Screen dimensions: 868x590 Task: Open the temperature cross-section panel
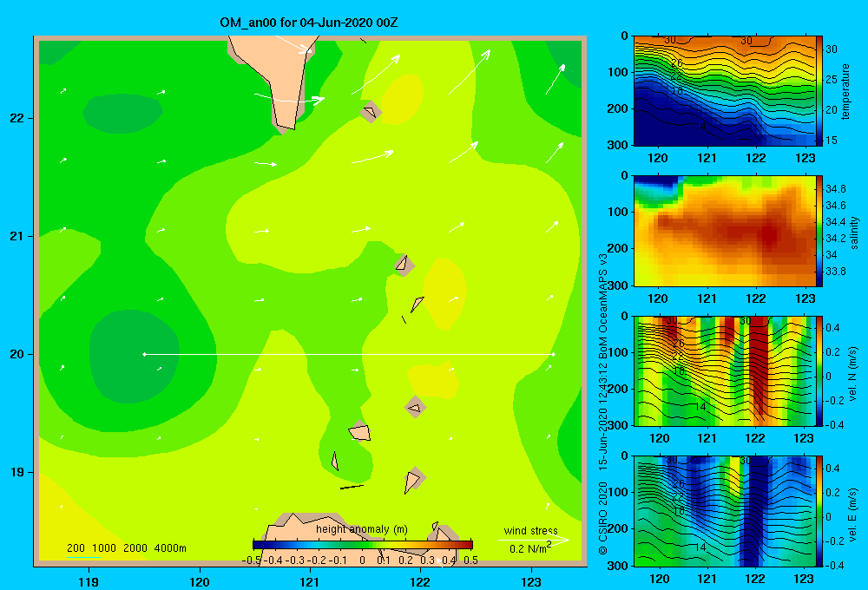(x=724, y=91)
